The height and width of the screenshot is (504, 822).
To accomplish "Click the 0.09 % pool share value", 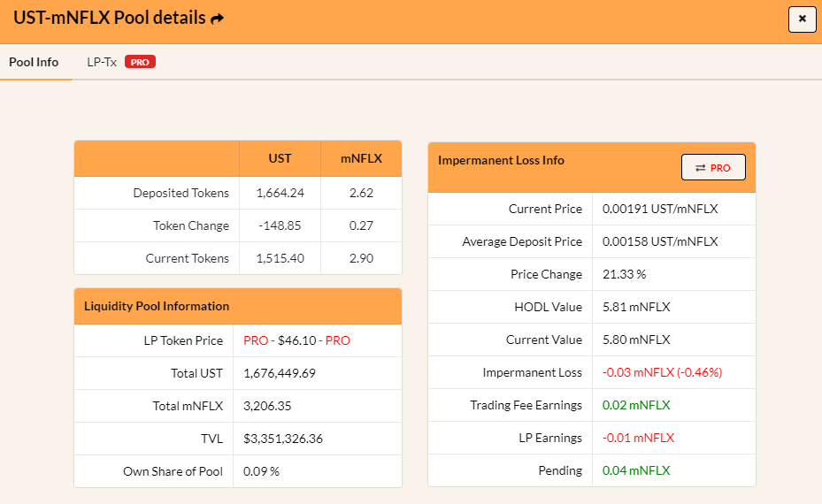I will point(261,471).
